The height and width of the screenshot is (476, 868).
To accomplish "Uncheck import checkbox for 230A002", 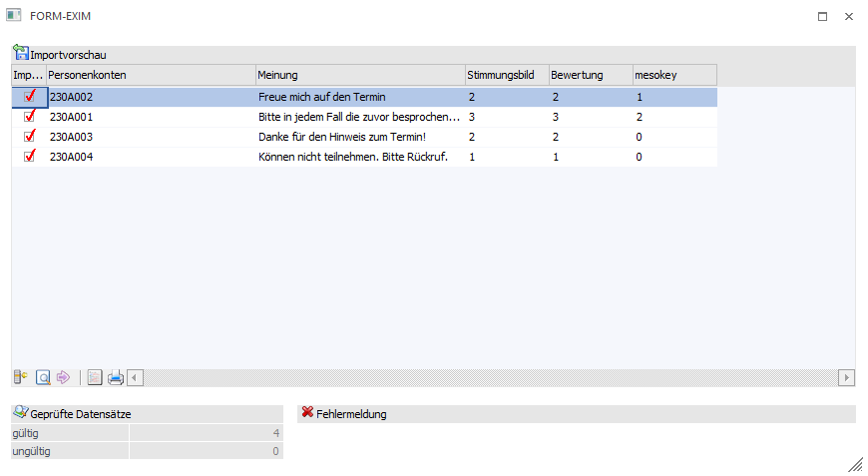I will 29,97.
